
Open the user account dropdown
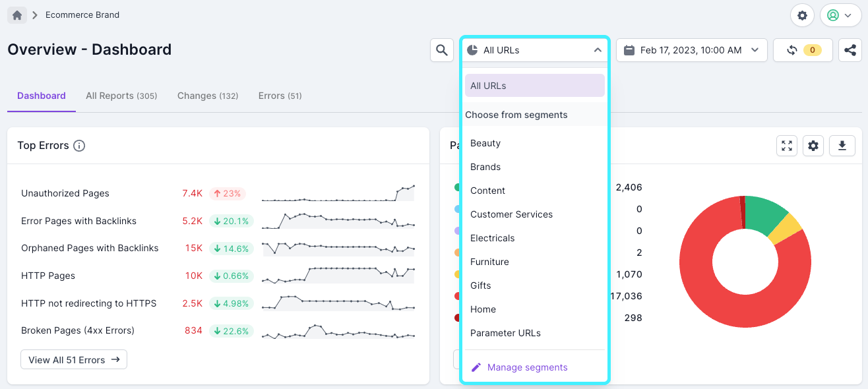tap(840, 15)
